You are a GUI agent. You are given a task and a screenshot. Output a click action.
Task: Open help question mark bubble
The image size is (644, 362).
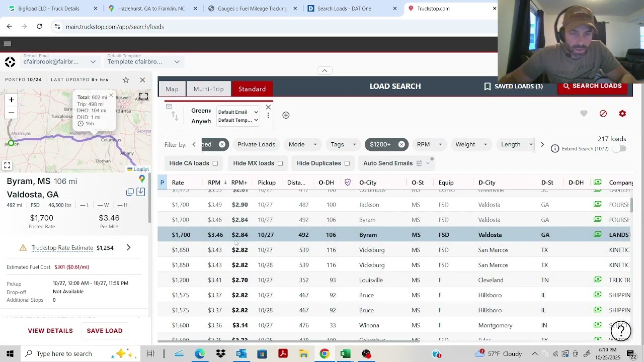[x=621, y=330]
